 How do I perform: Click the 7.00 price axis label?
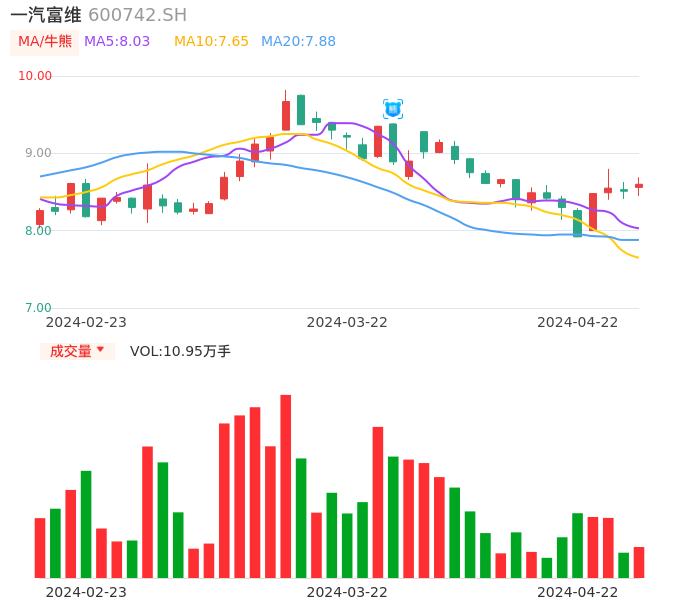(x=35, y=308)
